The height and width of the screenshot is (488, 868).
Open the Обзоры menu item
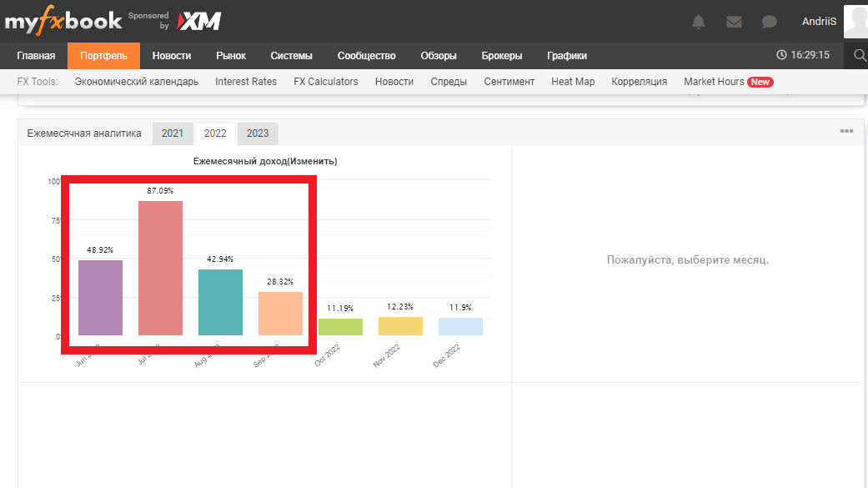coord(439,56)
